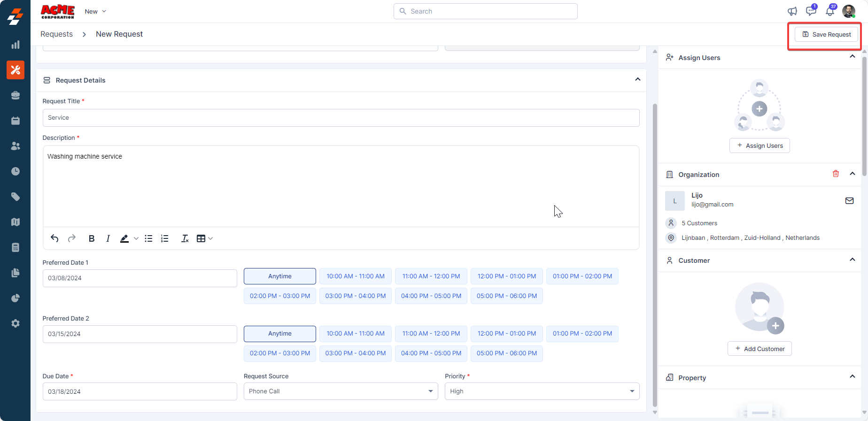Click the Bold formatting icon
Screen dimensions: 868x421
[x=92, y=238]
